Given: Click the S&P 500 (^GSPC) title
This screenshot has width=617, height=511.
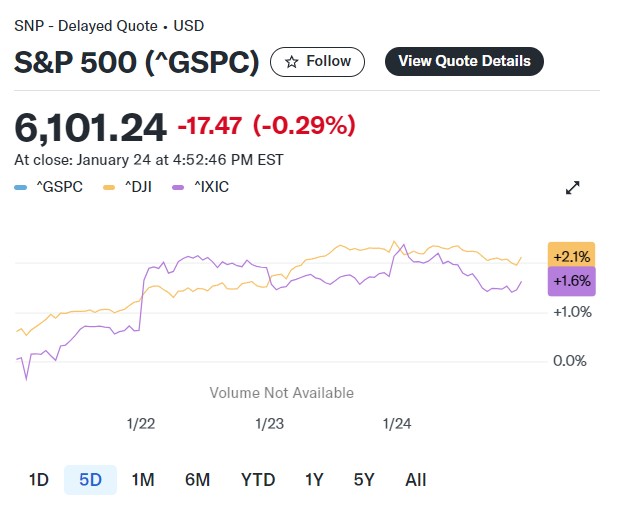Looking at the screenshot, I should tap(137, 62).
